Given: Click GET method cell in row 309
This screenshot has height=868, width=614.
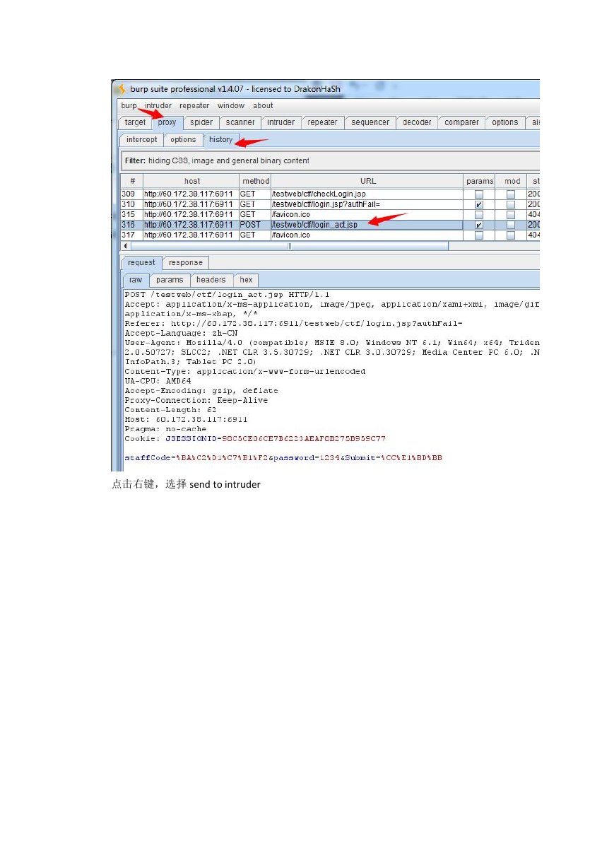Looking at the screenshot, I should coord(255,194).
